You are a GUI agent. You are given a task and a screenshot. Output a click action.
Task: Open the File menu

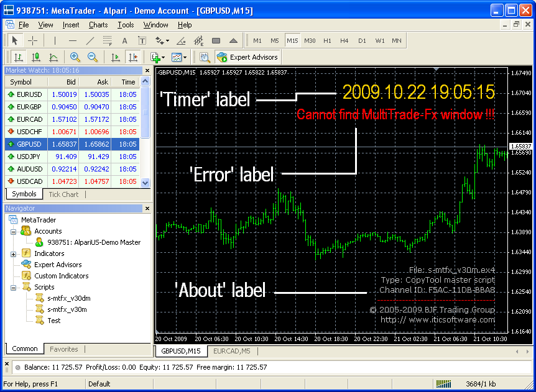pos(24,25)
